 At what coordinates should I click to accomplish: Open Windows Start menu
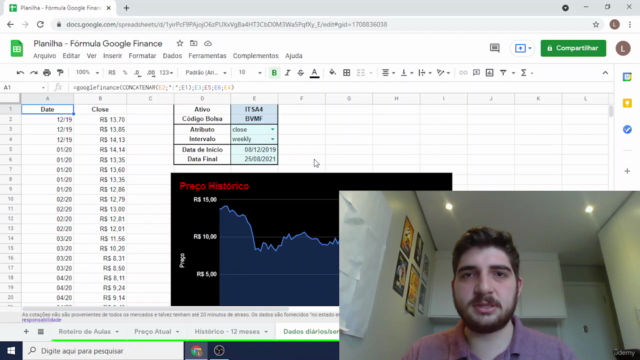click(x=11, y=351)
